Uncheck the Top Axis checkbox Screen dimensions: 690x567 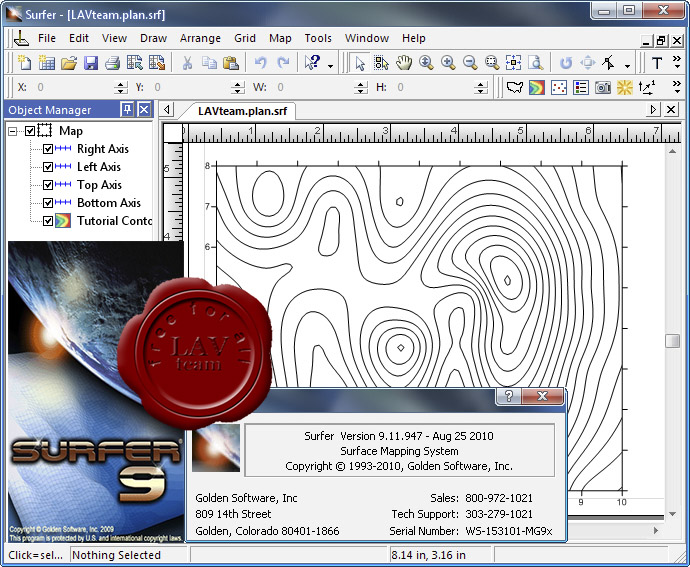coord(48,185)
